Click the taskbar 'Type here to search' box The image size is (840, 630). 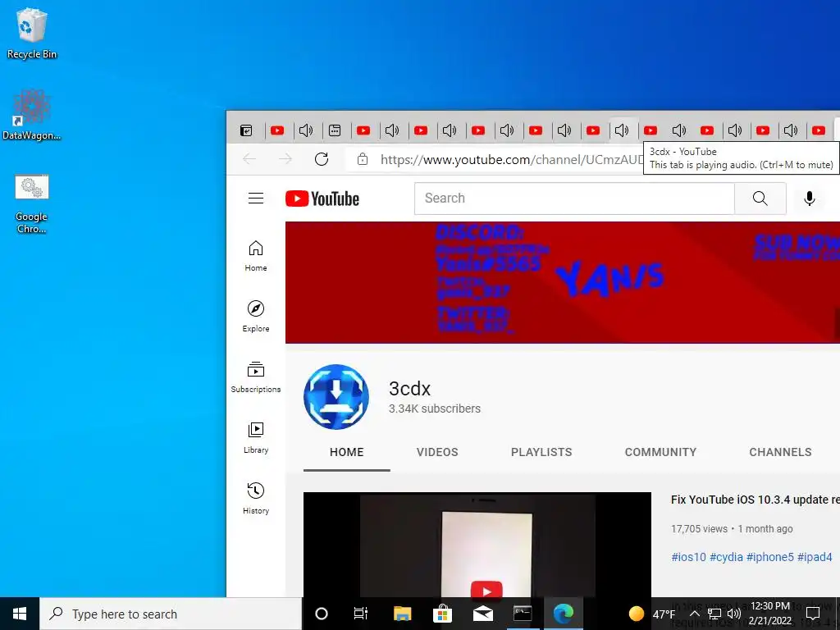coord(171,614)
